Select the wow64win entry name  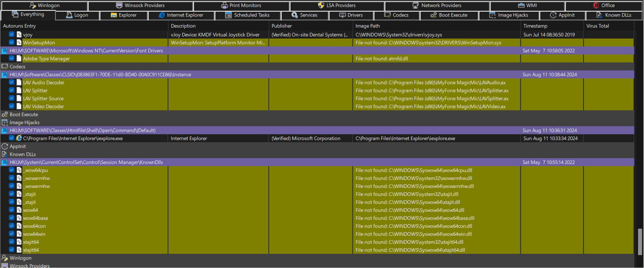pyautogui.click(x=34, y=234)
